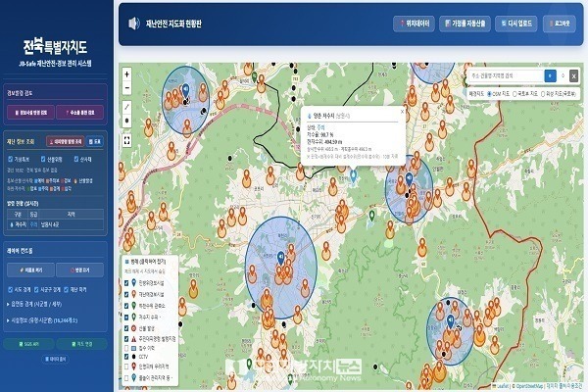Click the left button under 레이어 컨트롤

pos(30,269)
